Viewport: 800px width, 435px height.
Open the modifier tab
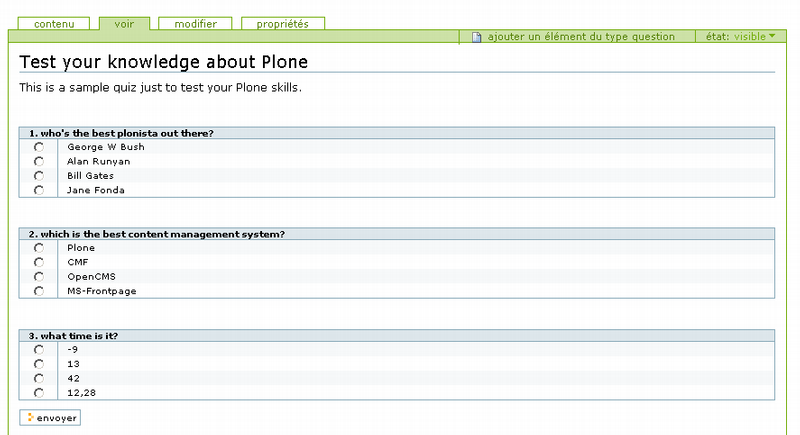tap(194, 23)
